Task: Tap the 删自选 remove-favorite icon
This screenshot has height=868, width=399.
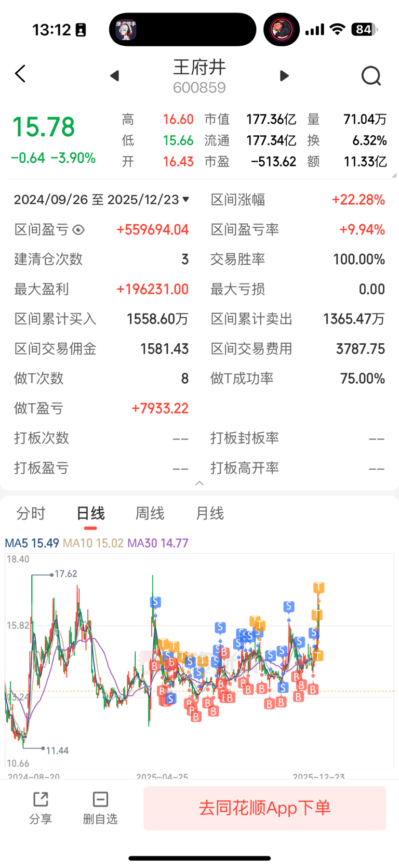Action: (100, 808)
